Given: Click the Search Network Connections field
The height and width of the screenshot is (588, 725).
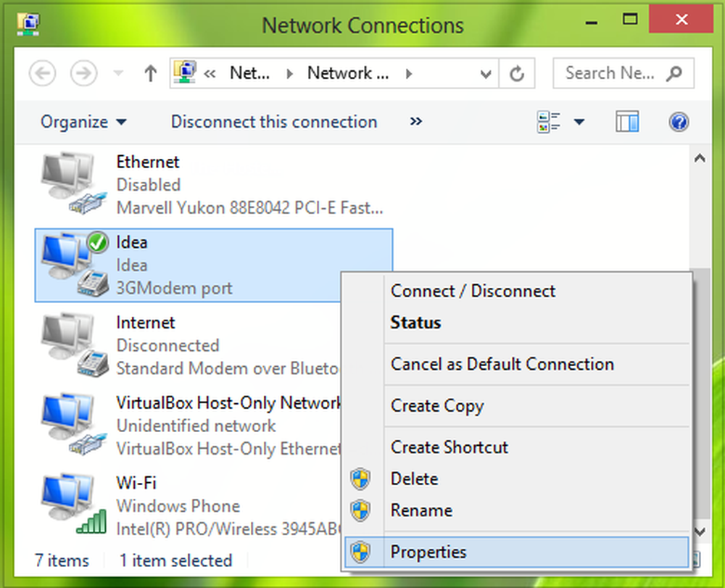Looking at the screenshot, I should tap(613, 73).
